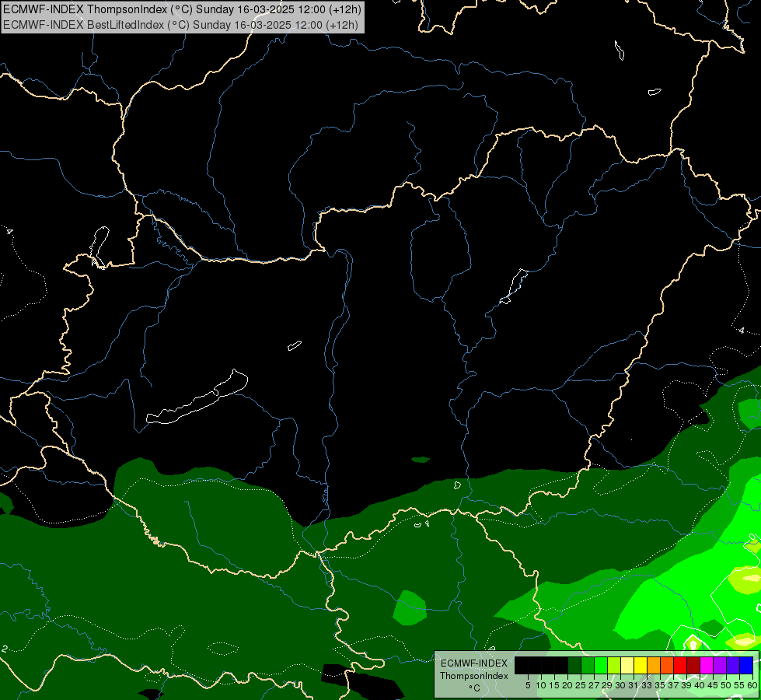The width and height of the screenshot is (761, 700).
Task: Click legend tick value '33'
Action: 647,685
